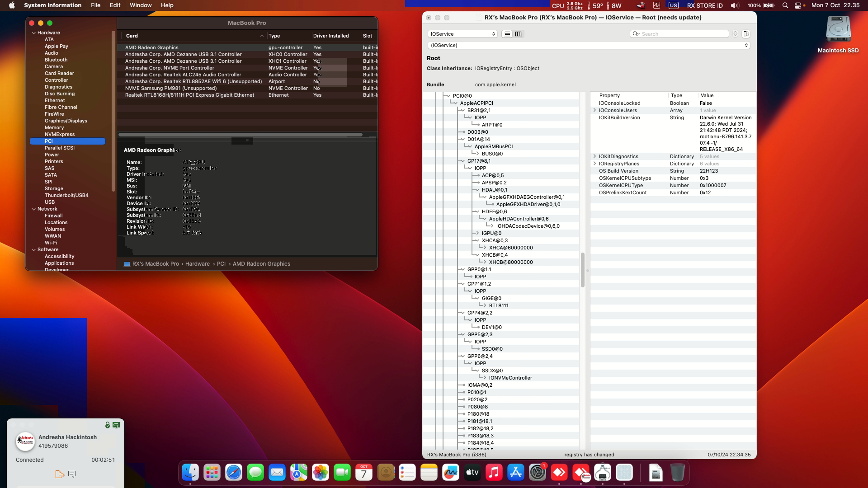868x488 pixels.
Task: Open Control Center in menu bar
Action: pos(798,5)
